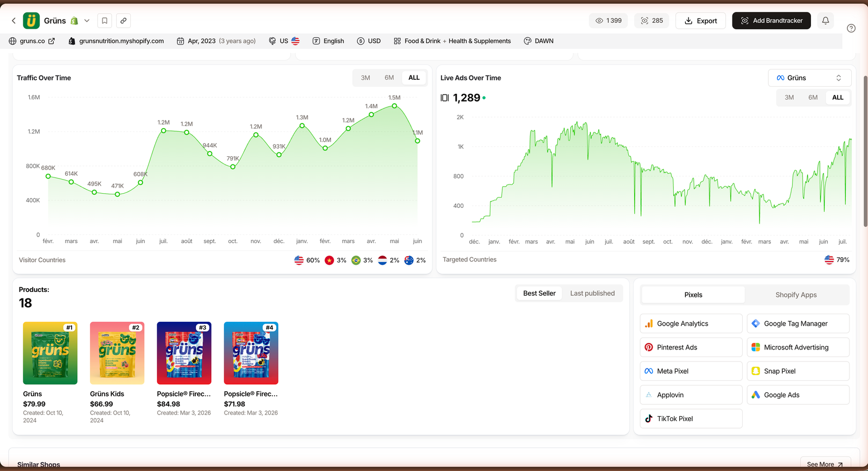Click the 1.1M last point on traffic chart

(417, 141)
